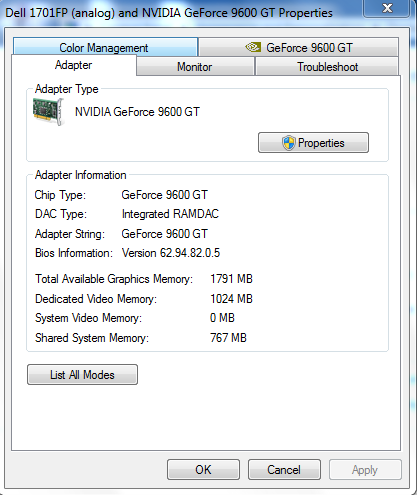Click the 0 MB value
The image size is (417, 495).
tap(222, 318)
